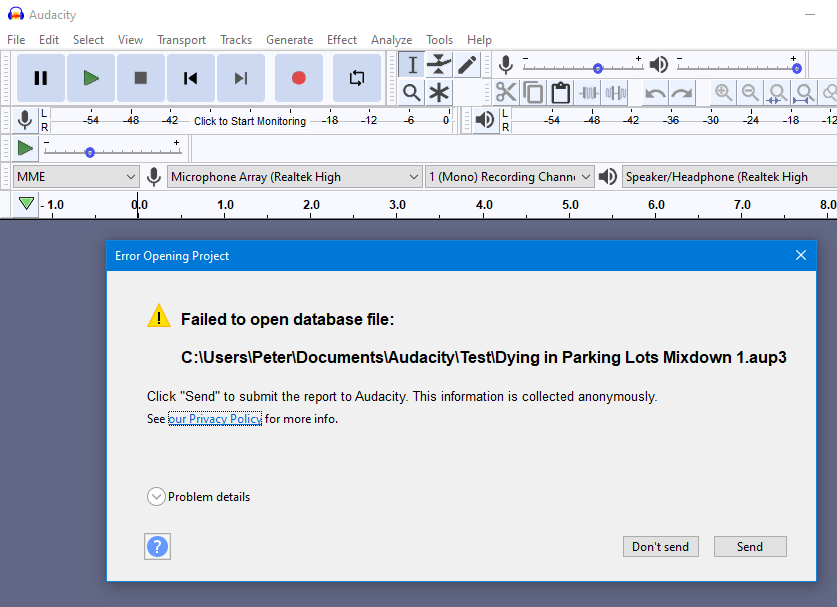Open the our Privacy Policy link
The height and width of the screenshot is (607, 837).
[215, 419]
